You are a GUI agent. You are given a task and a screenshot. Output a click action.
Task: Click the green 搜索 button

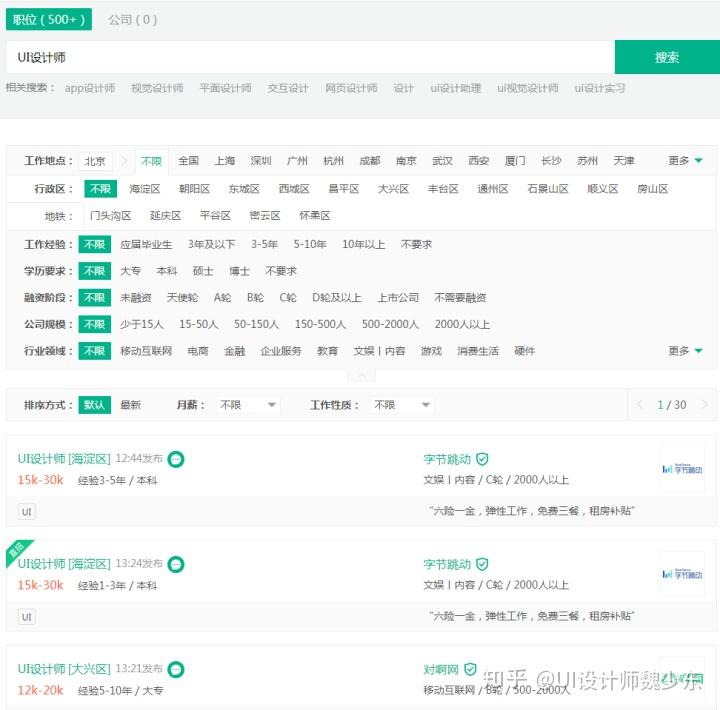[x=667, y=57]
